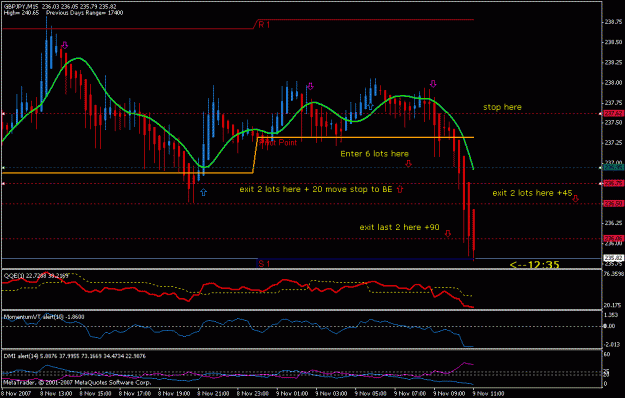Click '8 Nov 15:00' on the time axis
This screenshot has width=625, height=398.
click(95, 394)
